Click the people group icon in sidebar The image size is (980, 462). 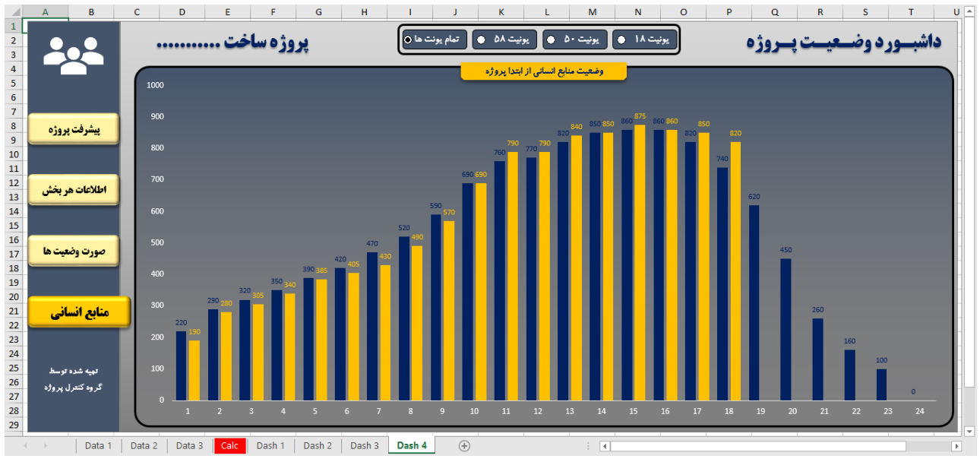pos(73,55)
